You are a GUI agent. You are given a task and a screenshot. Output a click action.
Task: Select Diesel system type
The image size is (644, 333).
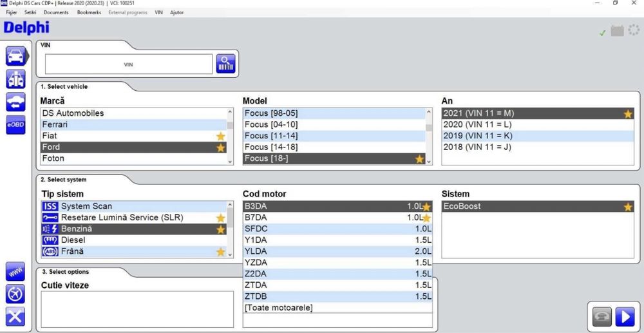[133, 240]
